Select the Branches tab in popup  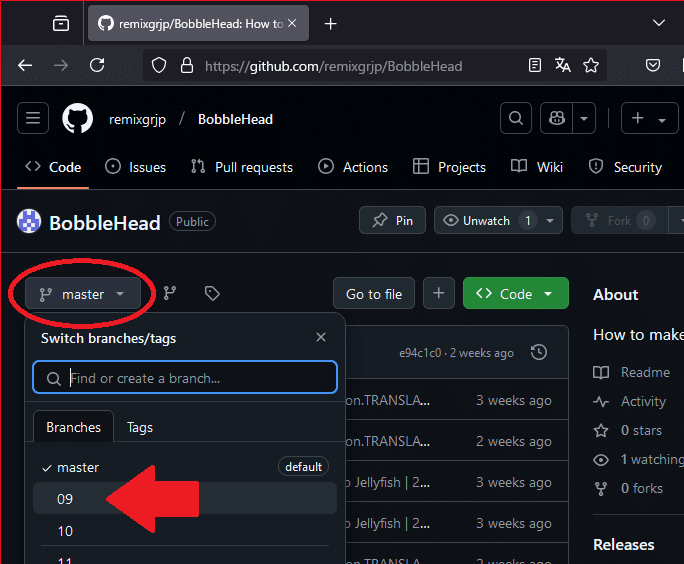73,427
